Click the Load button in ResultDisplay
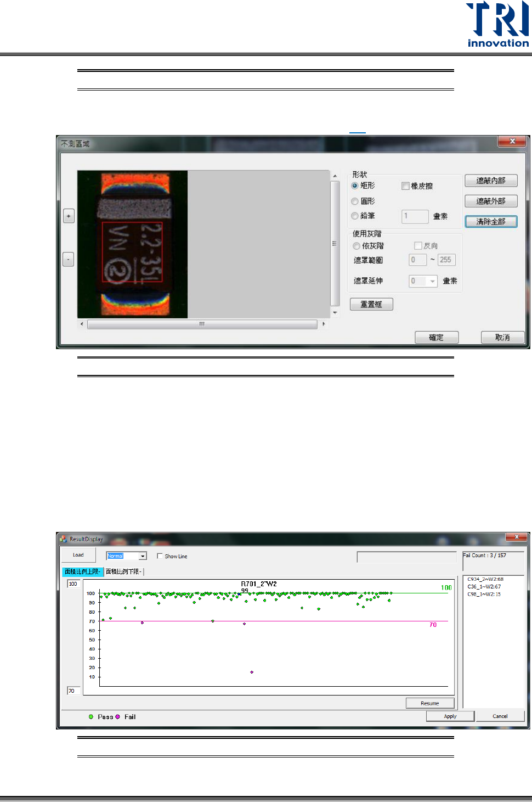This screenshot has height=802, width=532. (x=78, y=555)
